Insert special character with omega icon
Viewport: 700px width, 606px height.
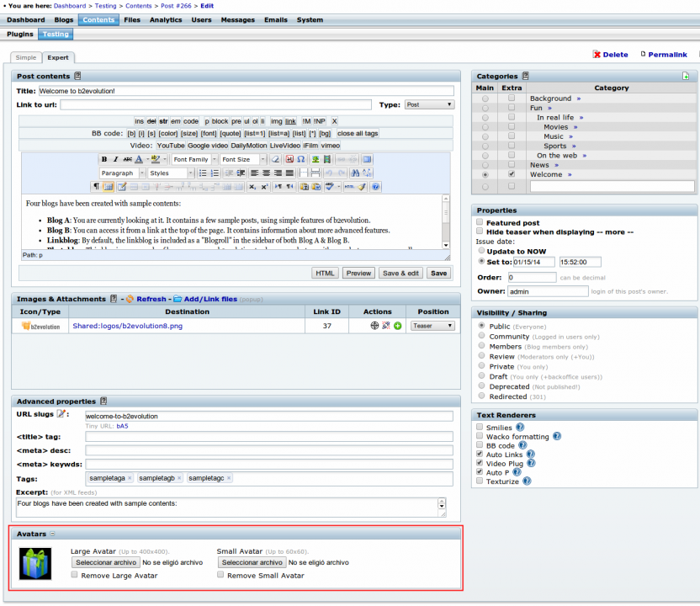coord(301,159)
